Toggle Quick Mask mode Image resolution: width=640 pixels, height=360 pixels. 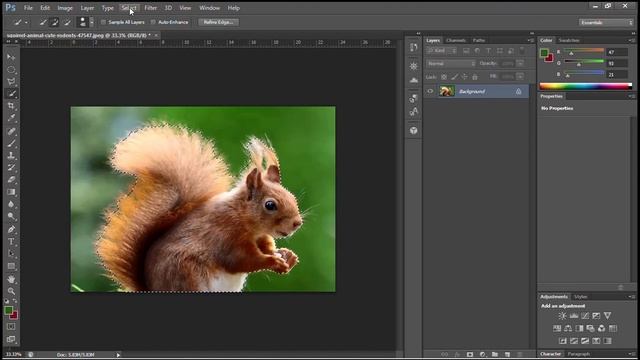click(x=11, y=327)
